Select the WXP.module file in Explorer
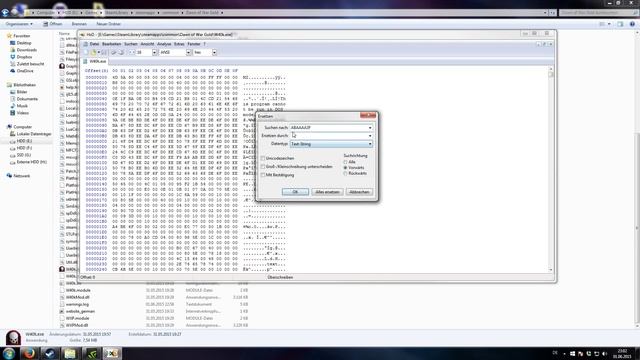This screenshot has height=360, width=640. click(77, 318)
